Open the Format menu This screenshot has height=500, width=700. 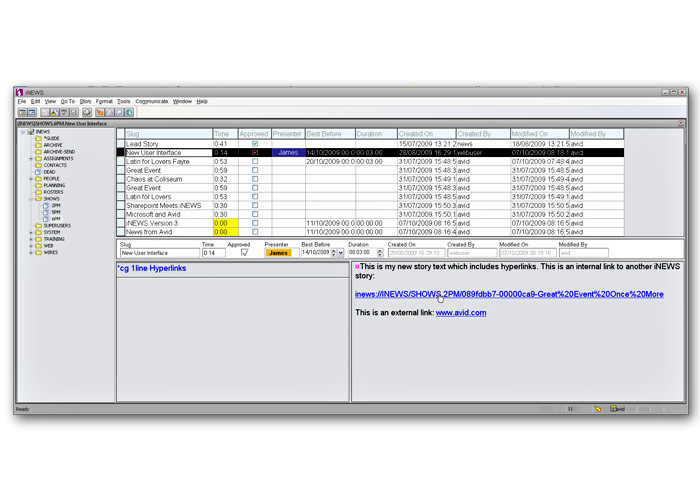104,101
